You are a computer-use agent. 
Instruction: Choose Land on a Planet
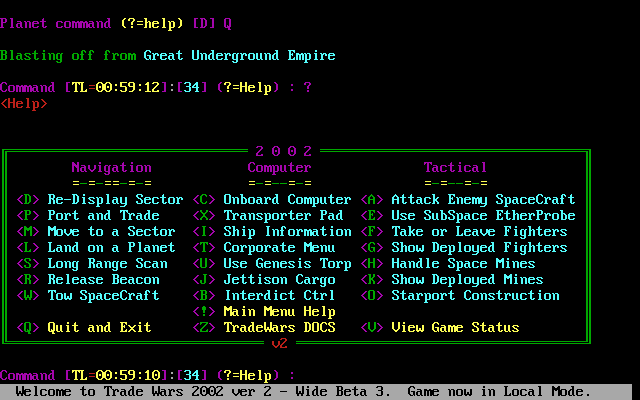[x=96, y=247]
